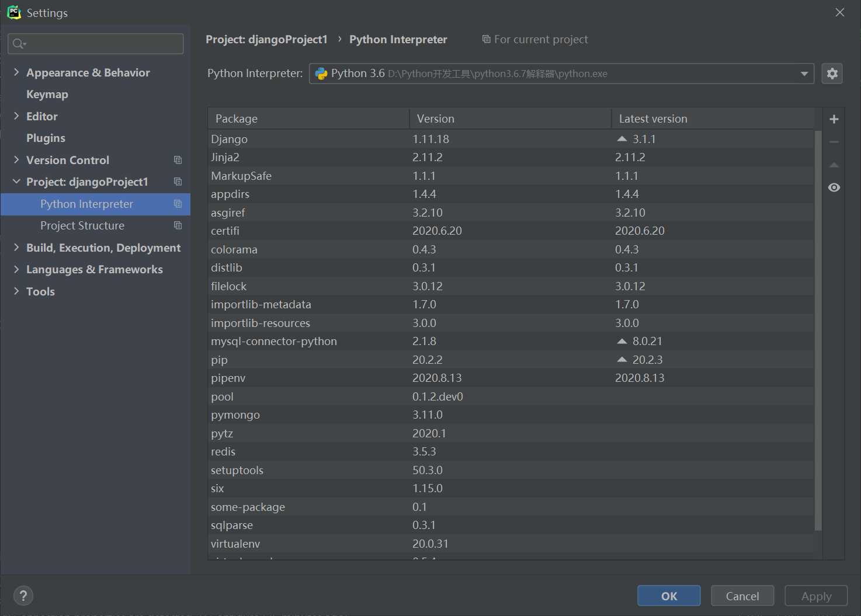This screenshot has height=616, width=861.
Task: Select the colorama package row
Action: coord(511,249)
